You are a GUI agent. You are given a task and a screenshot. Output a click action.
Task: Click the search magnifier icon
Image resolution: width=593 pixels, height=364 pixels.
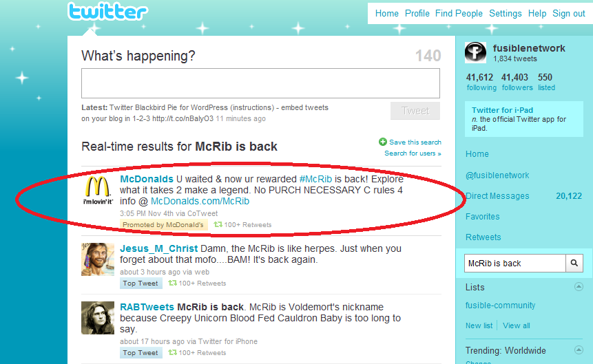[x=574, y=263]
